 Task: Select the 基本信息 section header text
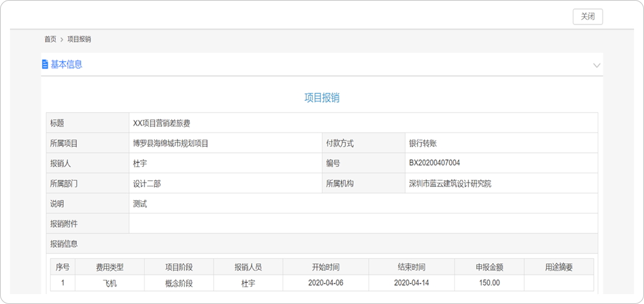[66, 64]
